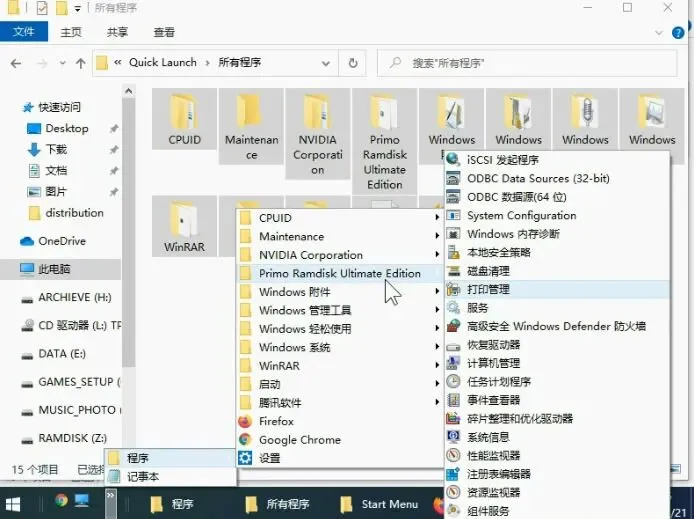Launch 恢复驱动器
The height and width of the screenshot is (519, 694).
pyautogui.click(x=557, y=345)
